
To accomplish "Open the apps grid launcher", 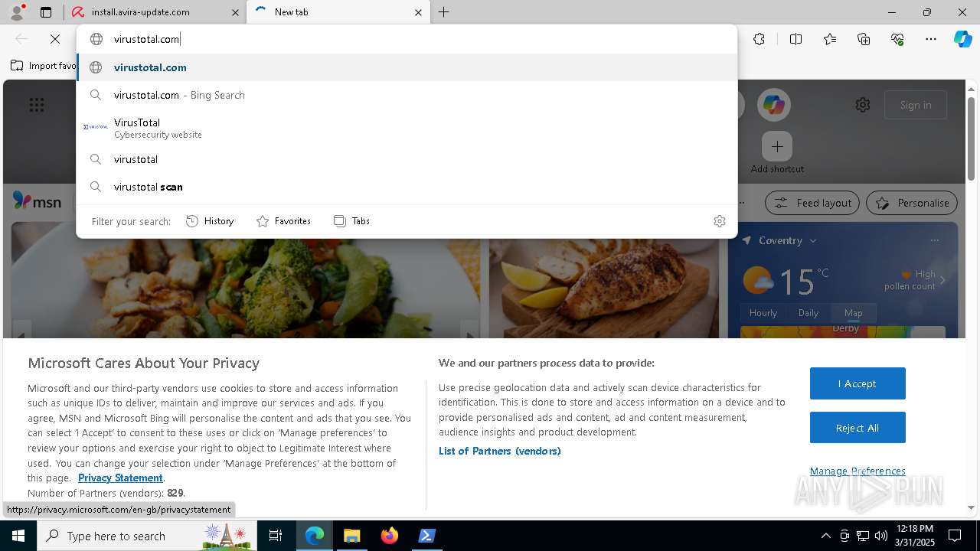I will click(x=37, y=105).
